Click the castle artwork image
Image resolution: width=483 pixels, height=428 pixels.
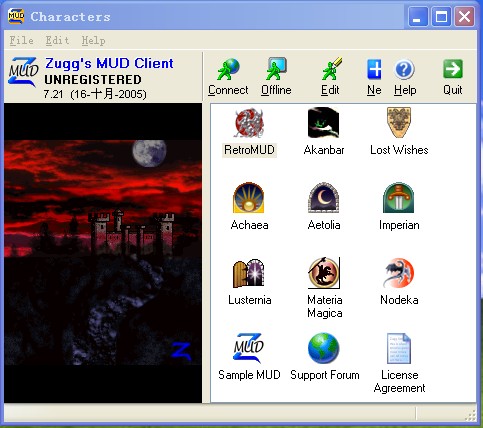(103, 253)
